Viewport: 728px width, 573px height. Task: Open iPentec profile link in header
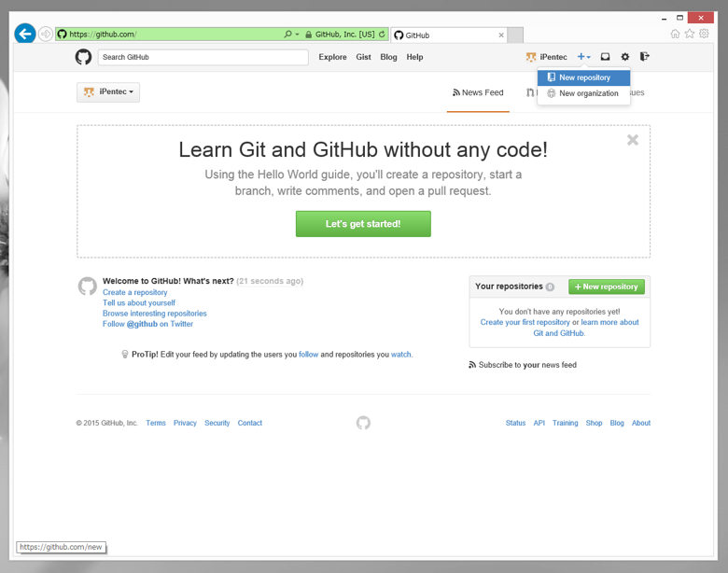pos(546,57)
